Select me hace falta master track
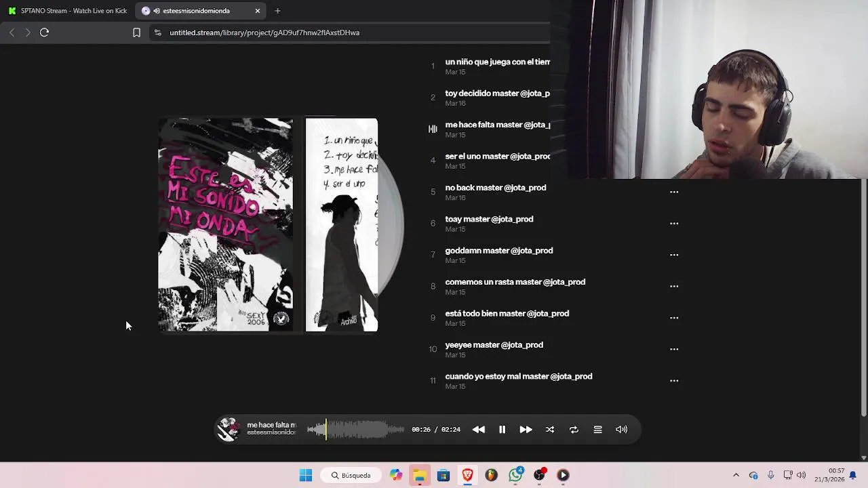The image size is (868, 488). tap(497, 125)
